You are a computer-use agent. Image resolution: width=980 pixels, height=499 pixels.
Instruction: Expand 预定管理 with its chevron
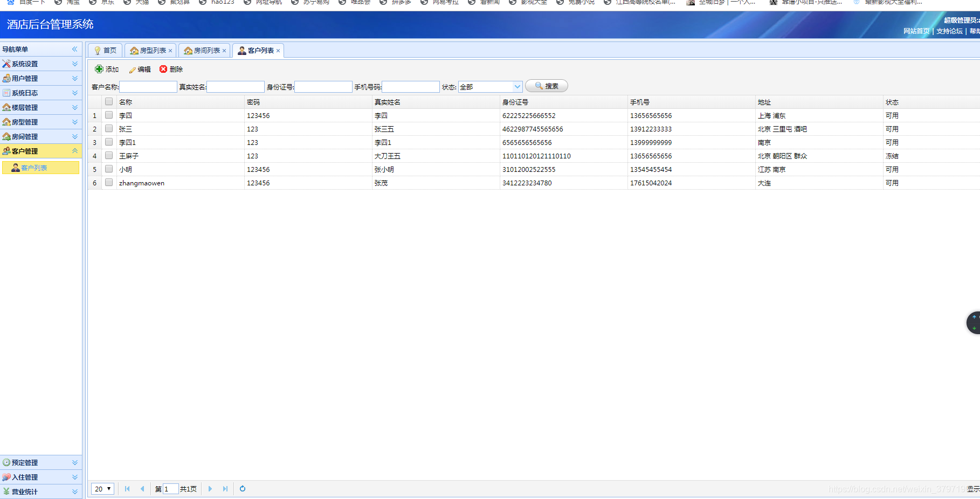[x=75, y=462]
